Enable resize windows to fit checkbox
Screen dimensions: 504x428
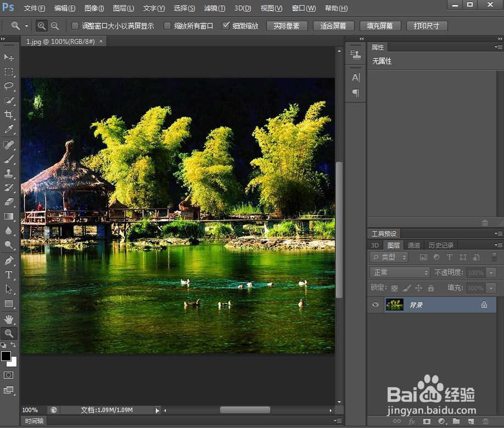coord(75,26)
